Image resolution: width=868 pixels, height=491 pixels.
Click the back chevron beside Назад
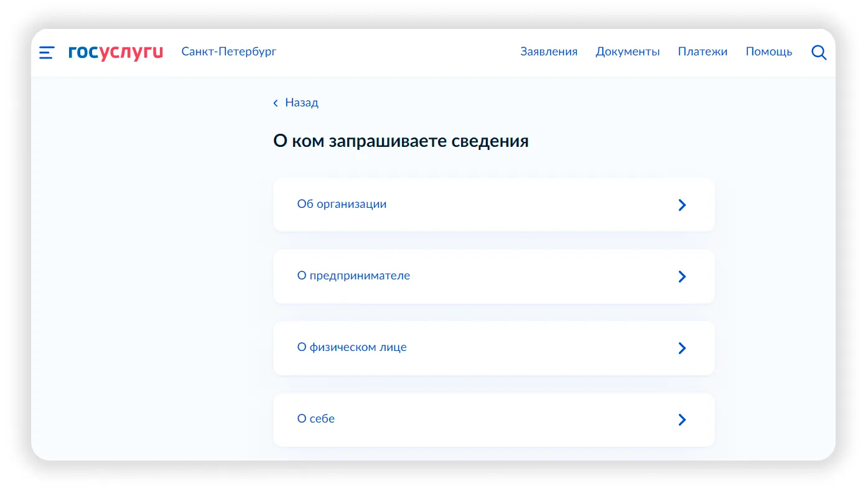pyautogui.click(x=276, y=103)
